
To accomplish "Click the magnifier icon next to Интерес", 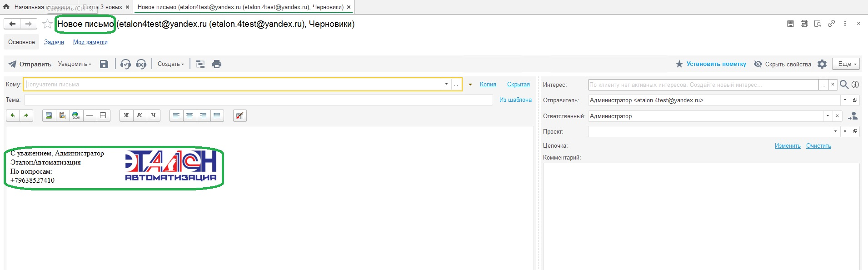I will [844, 85].
